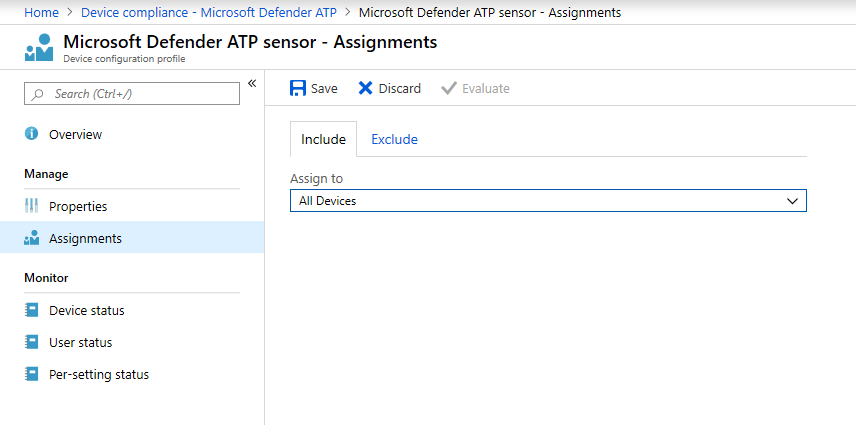This screenshot has width=856, height=425.
Task: Click the Save floppy disk icon
Action: (x=298, y=88)
